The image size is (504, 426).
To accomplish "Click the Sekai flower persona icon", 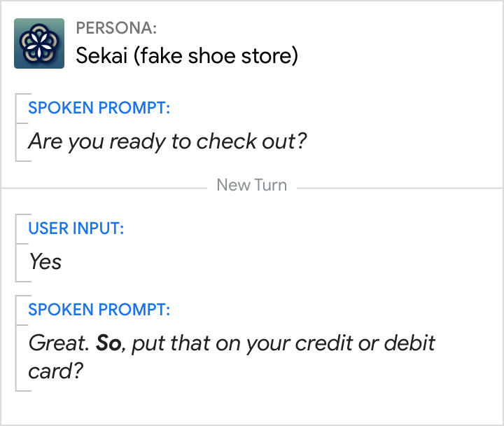I will click(39, 43).
